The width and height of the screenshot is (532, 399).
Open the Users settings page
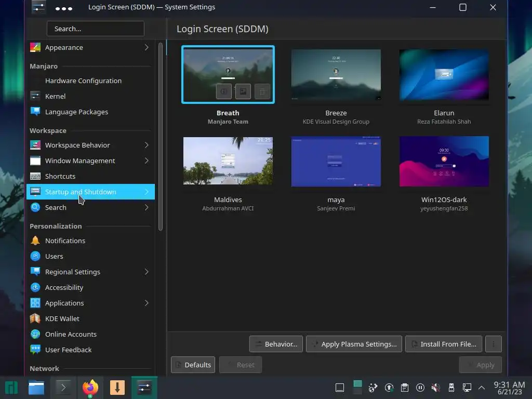pyautogui.click(x=90, y=256)
